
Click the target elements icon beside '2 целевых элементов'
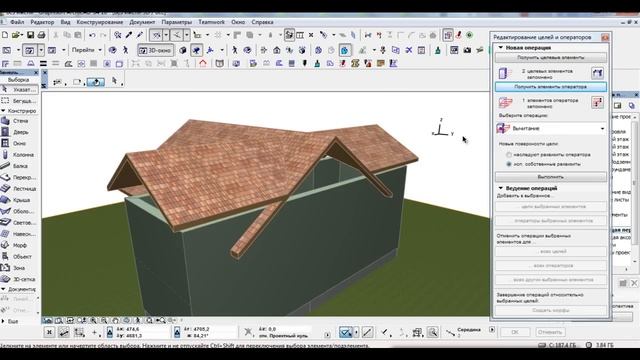[597, 73]
